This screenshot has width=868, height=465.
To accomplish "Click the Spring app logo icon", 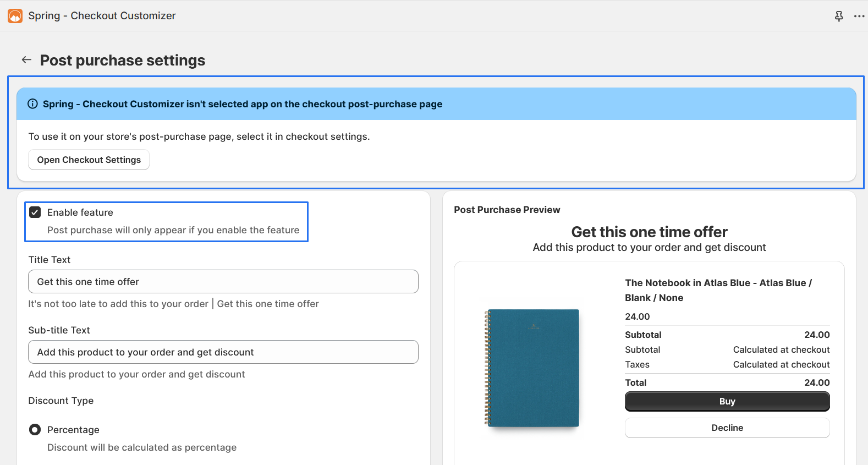I will pyautogui.click(x=15, y=16).
